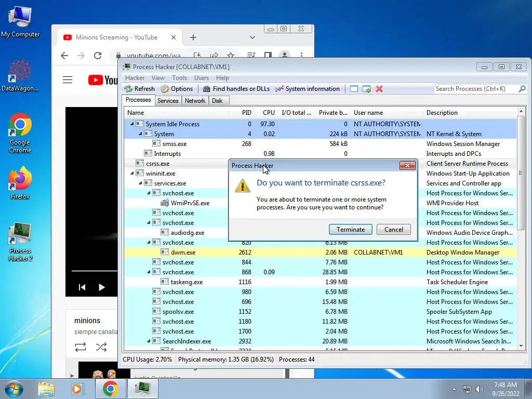Open the YouTube hamburger guide menu

pyautogui.click(x=68, y=79)
